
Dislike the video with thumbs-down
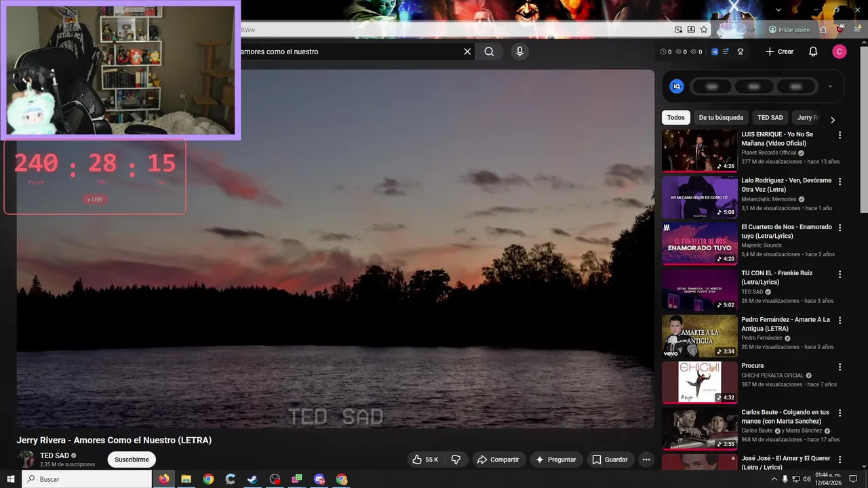456,460
